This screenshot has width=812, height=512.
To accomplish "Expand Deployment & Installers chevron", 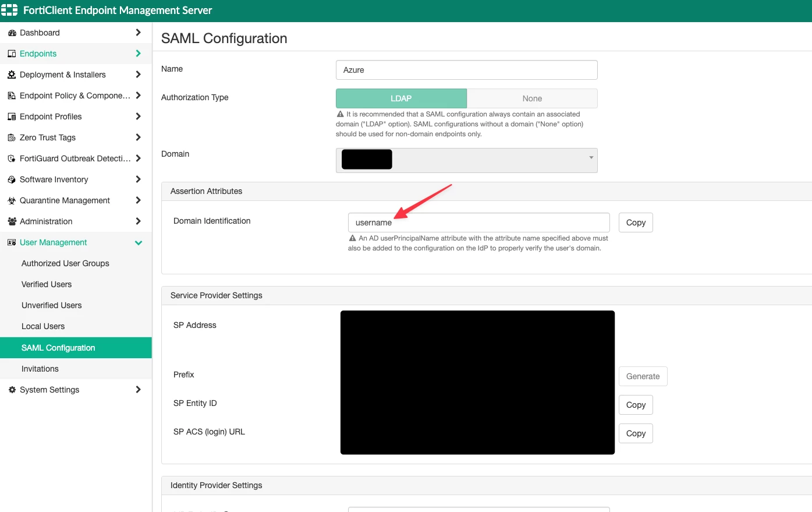I will point(138,75).
